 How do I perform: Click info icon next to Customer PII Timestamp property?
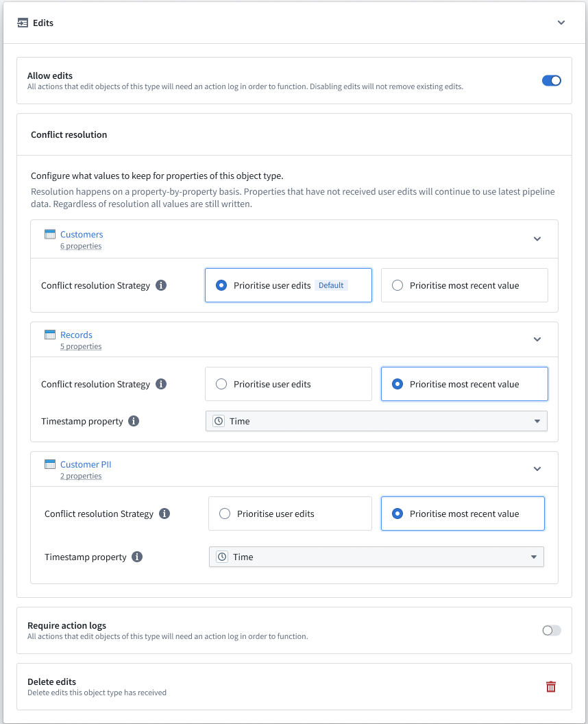[137, 557]
